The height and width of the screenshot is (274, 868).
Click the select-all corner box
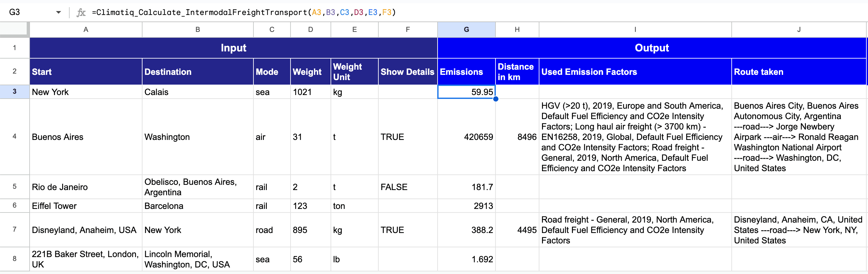pyautogui.click(x=15, y=29)
